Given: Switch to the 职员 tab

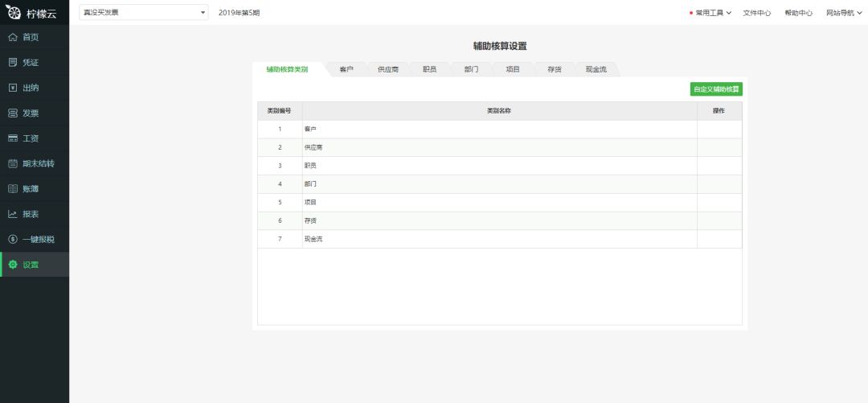Looking at the screenshot, I should pyautogui.click(x=429, y=69).
